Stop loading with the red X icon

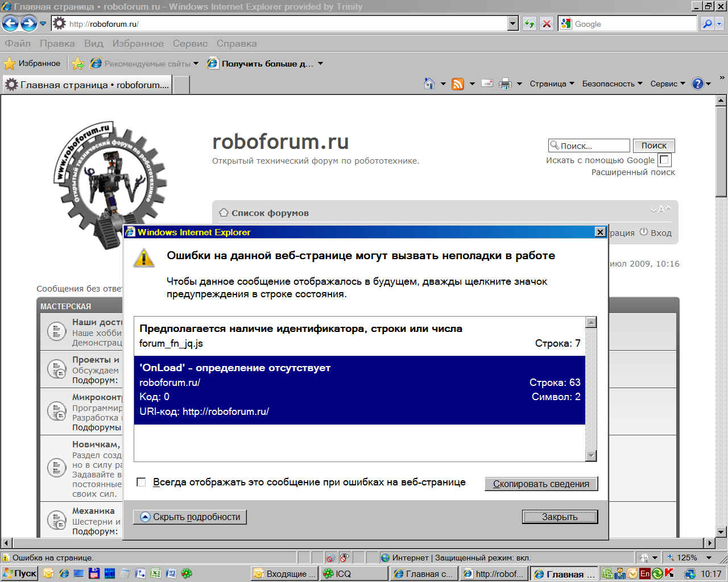tap(547, 24)
